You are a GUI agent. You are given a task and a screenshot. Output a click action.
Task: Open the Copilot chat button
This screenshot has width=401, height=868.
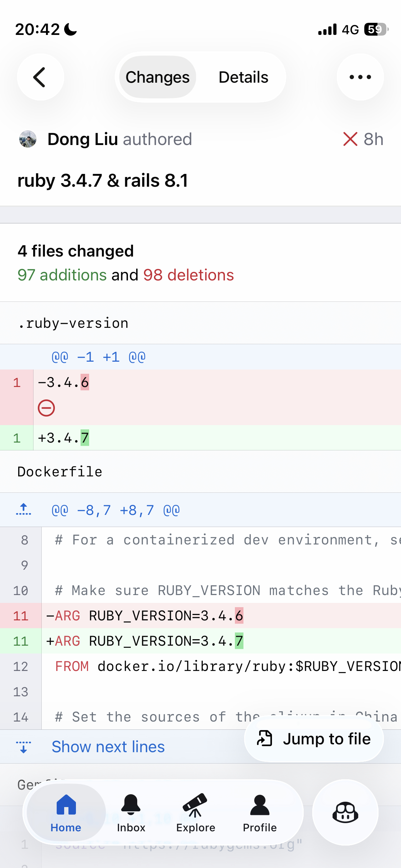point(345,812)
